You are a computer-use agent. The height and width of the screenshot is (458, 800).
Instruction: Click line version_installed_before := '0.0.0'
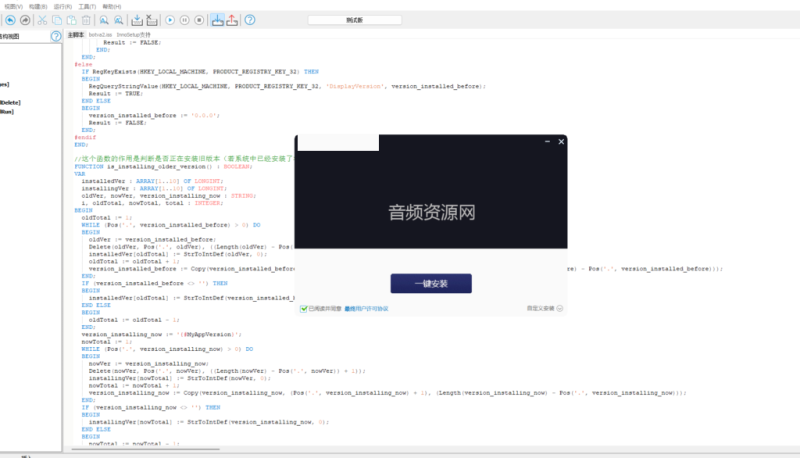pyautogui.click(x=154, y=115)
